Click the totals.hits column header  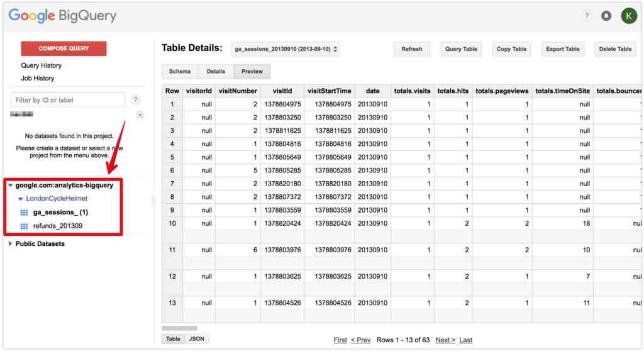click(x=453, y=91)
